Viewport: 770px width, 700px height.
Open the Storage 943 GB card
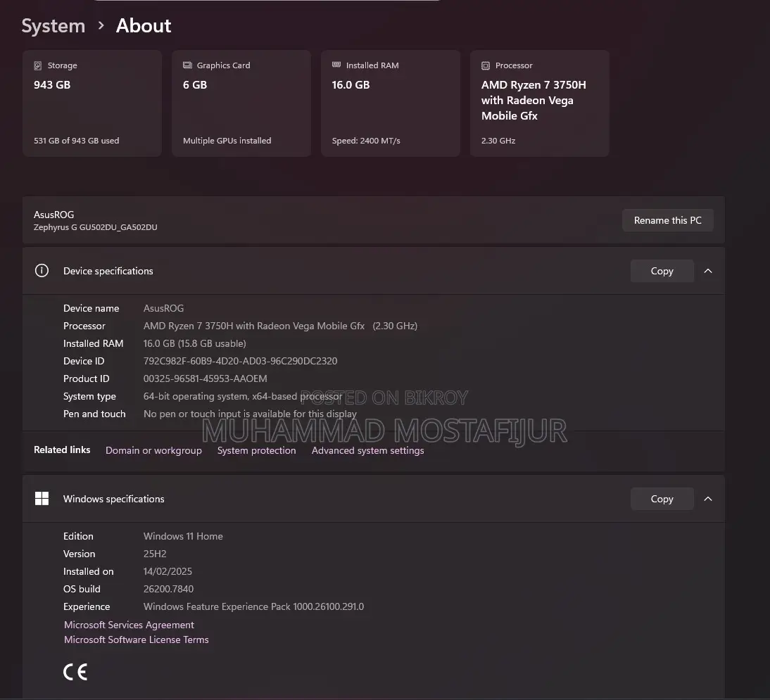pos(91,103)
